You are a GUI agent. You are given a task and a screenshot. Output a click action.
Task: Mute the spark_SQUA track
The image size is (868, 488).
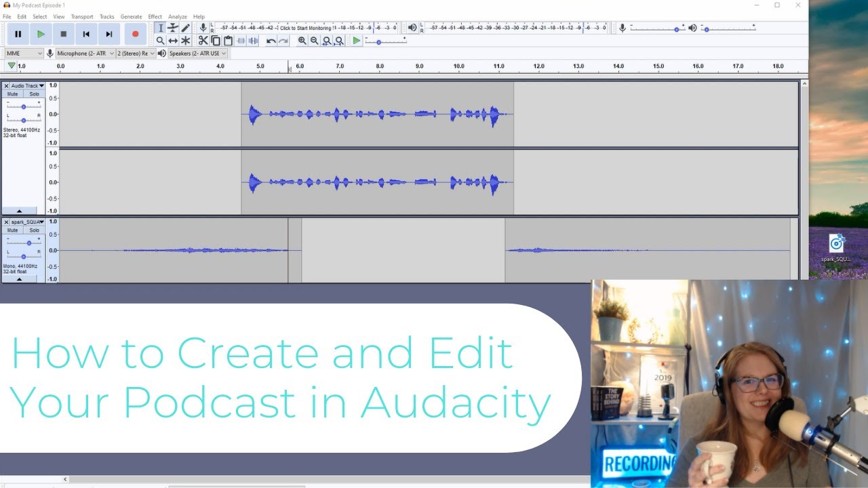pyautogui.click(x=13, y=230)
